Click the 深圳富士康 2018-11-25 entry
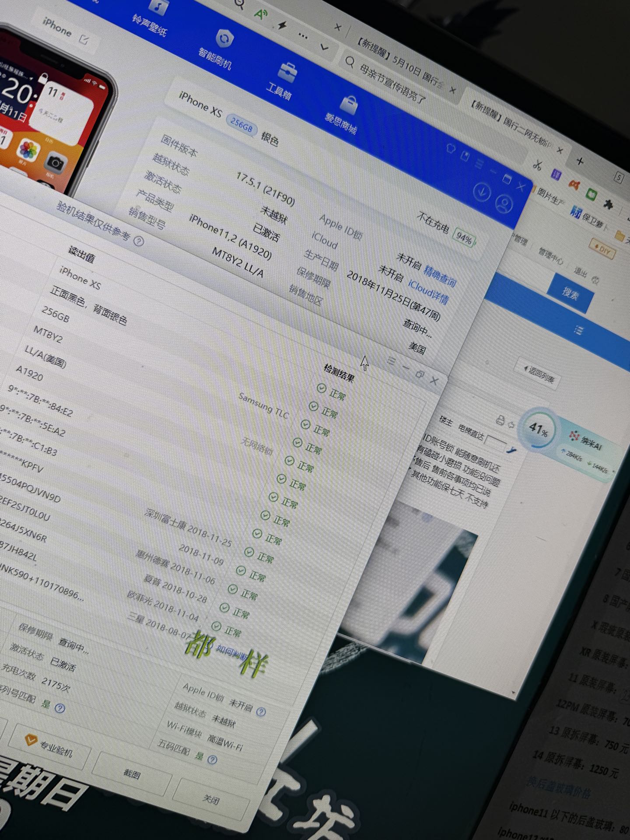Image resolution: width=630 pixels, height=840 pixels. [189, 527]
